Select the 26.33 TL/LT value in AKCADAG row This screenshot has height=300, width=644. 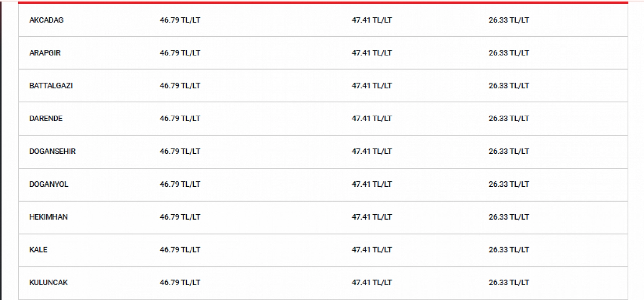tap(509, 20)
